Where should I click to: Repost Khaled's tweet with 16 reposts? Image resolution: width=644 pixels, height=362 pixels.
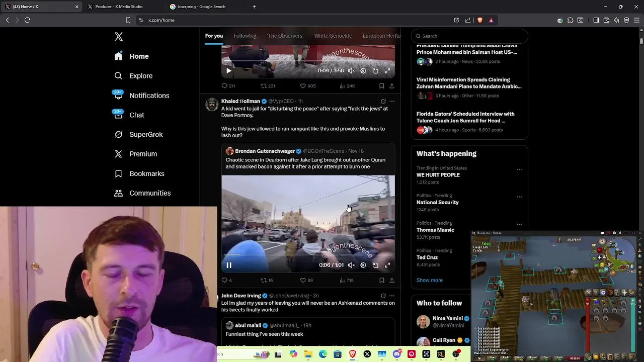267,281
